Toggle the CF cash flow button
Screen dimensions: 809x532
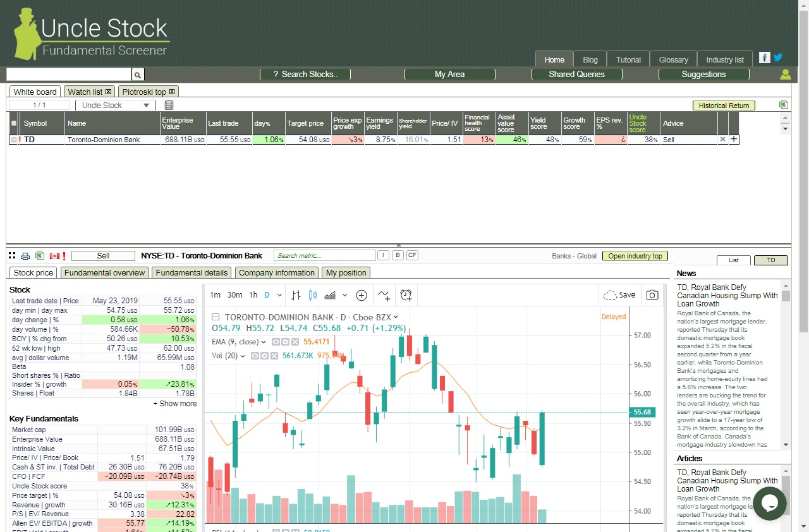[x=412, y=256]
